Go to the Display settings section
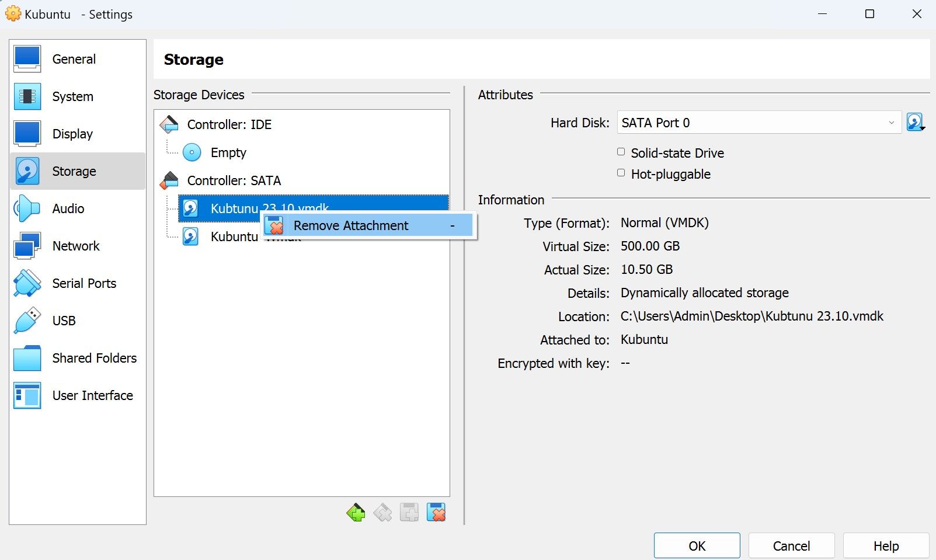This screenshot has width=936, height=560. tap(72, 134)
